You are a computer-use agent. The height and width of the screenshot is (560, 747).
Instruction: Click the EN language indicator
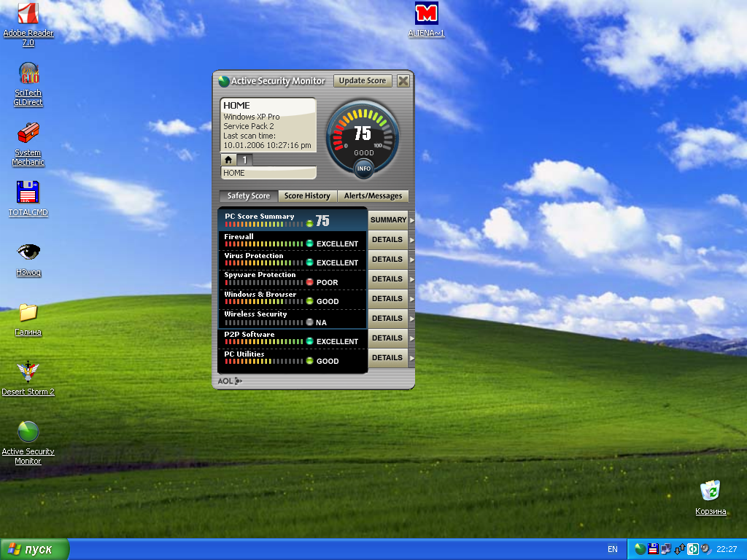[x=613, y=550]
